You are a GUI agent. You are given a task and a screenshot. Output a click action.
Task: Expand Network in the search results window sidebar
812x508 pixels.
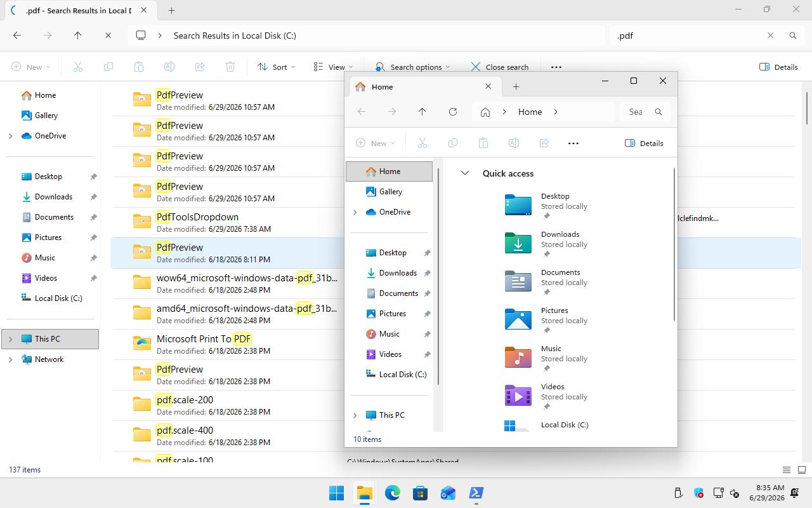point(10,359)
